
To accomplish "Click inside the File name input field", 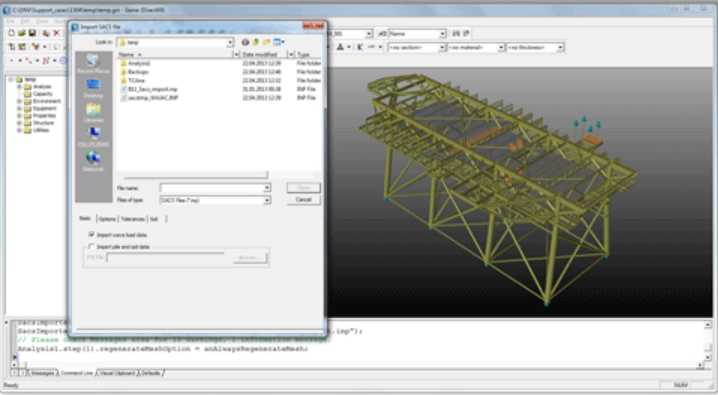I will tap(211, 188).
